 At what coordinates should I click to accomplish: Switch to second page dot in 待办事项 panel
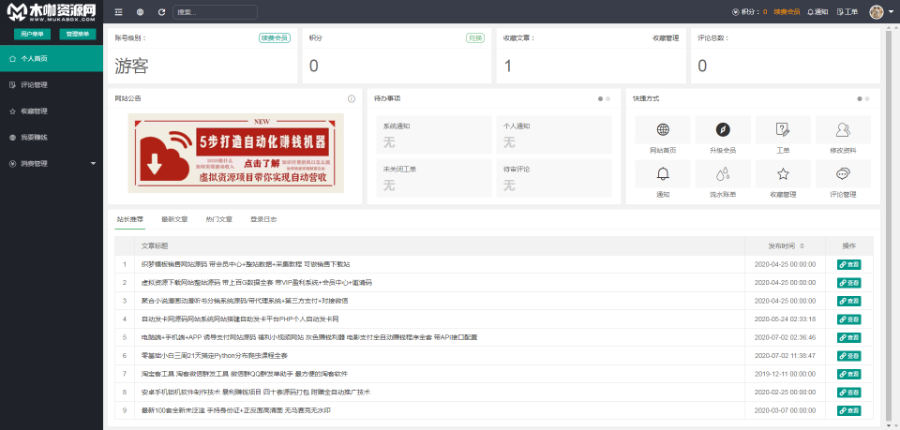tap(607, 99)
